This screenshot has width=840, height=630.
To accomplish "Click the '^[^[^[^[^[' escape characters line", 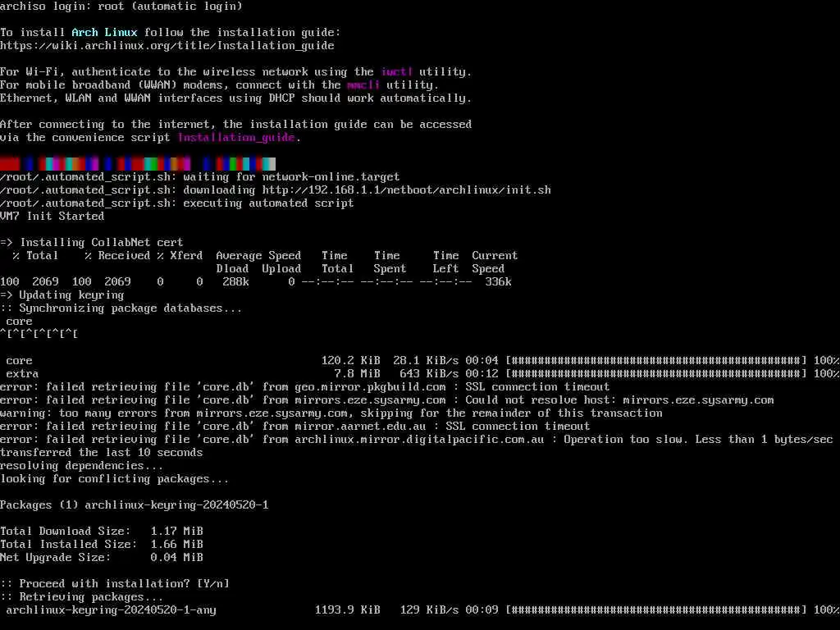I will pyautogui.click(x=39, y=335).
